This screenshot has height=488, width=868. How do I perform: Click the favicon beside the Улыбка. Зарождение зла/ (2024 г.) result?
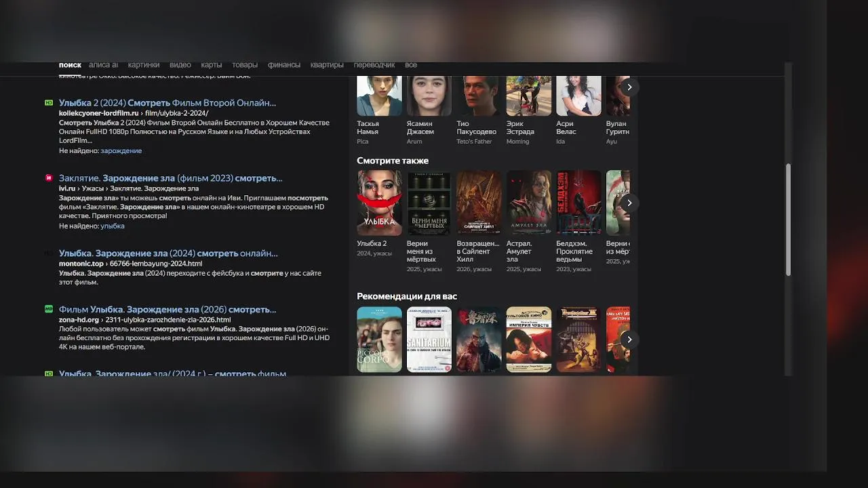click(x=49, y=373)
